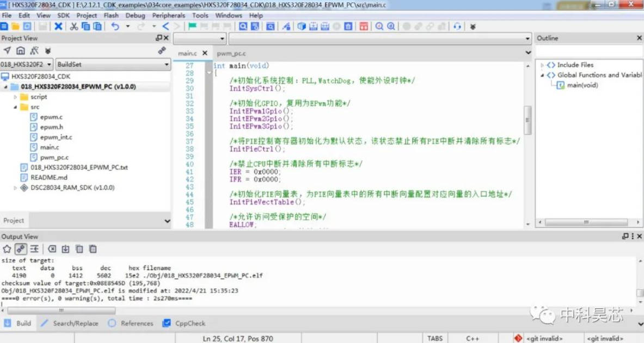
Task: Click the Outline search input field
Action: click(589, 51)
